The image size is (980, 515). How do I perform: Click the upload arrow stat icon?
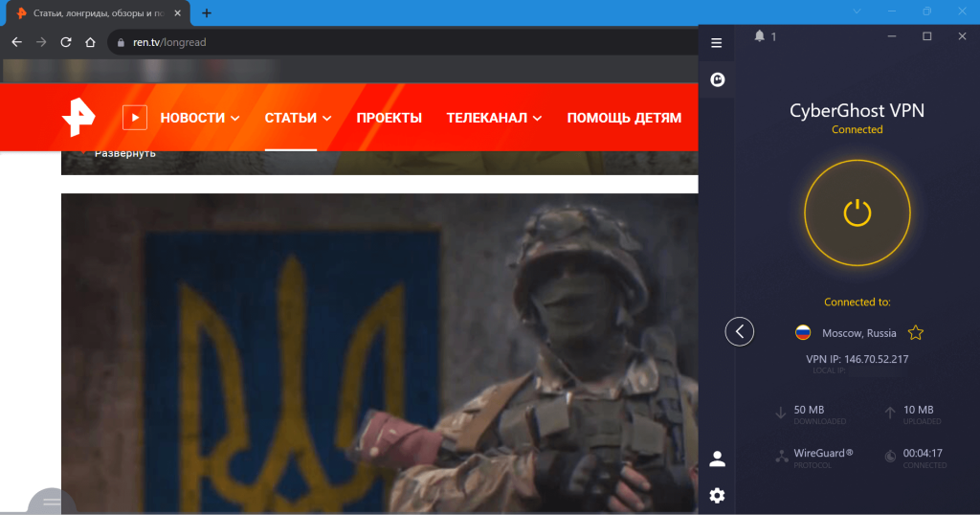pos(890,413)
